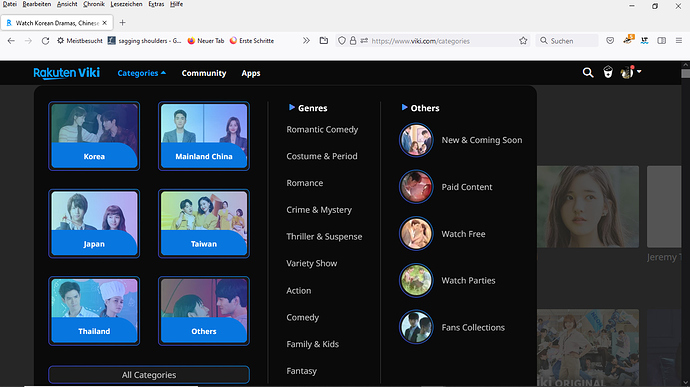Viewport: 690px width, 387px height.
Task: Open the bookmarks folder icon
Action: coord(324,41)
